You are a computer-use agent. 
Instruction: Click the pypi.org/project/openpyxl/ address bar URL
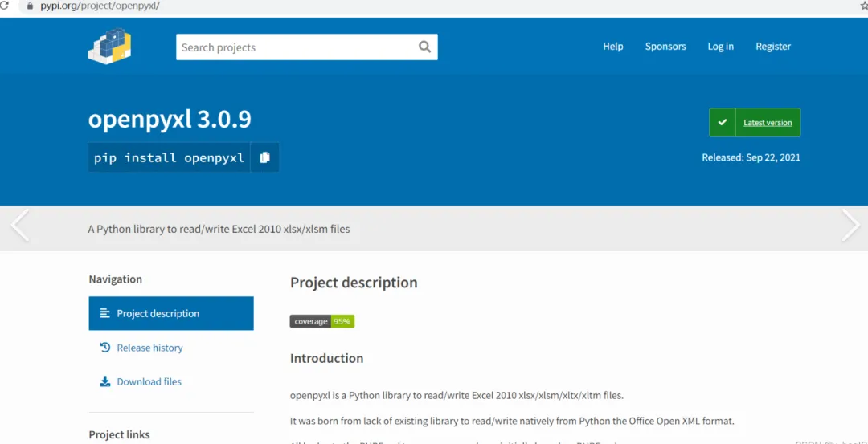100,6
